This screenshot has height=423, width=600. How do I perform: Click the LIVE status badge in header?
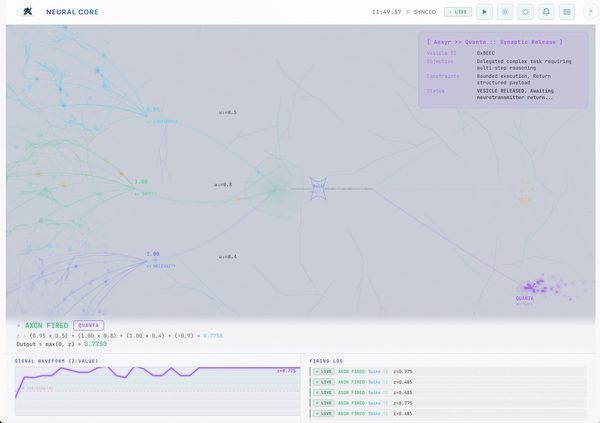click(x=458, y=12)
